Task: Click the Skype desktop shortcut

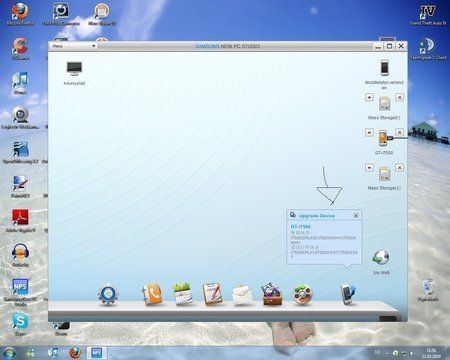Action: 20,320
